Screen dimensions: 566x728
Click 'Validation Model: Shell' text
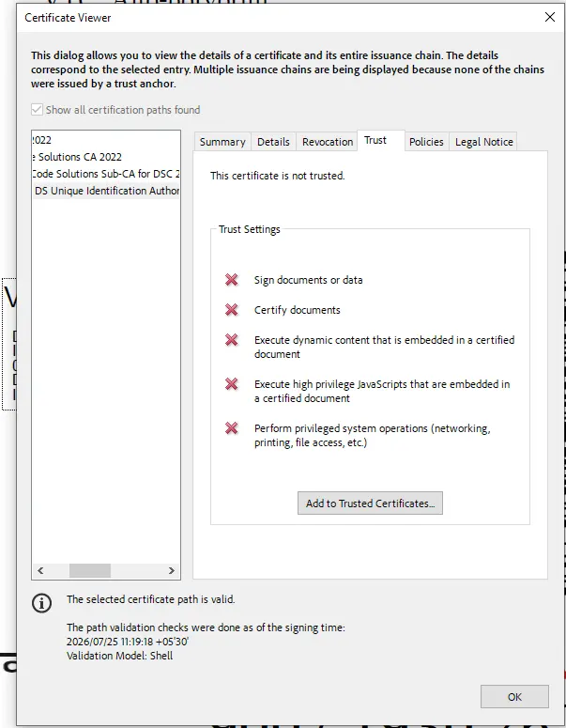pyautogui.click(x=120, y=656)
